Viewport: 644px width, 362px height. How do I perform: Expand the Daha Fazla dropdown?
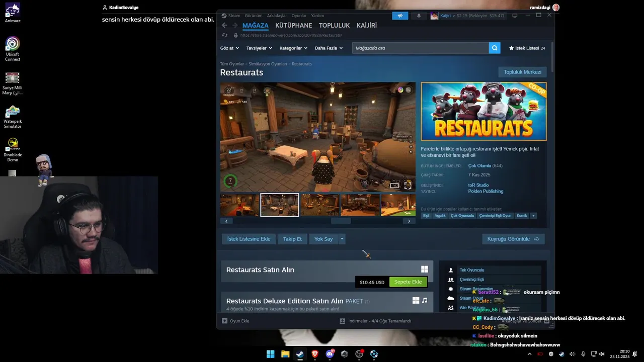click(329, 48)
